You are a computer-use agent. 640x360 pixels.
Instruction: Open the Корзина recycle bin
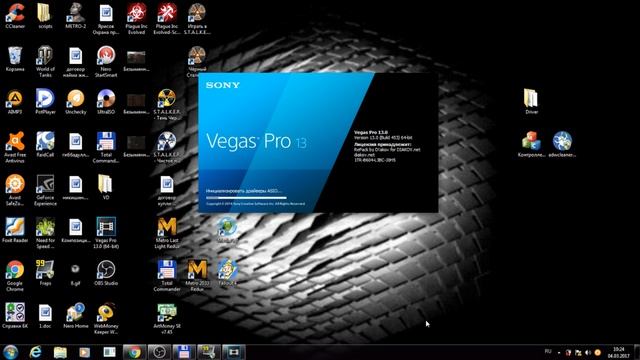15,59
